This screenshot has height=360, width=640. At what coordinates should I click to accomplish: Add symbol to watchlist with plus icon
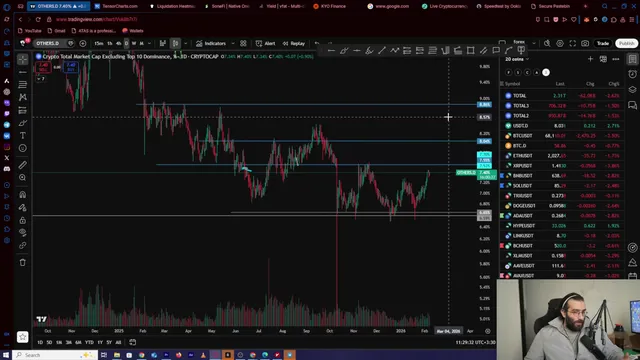[590, 59]
